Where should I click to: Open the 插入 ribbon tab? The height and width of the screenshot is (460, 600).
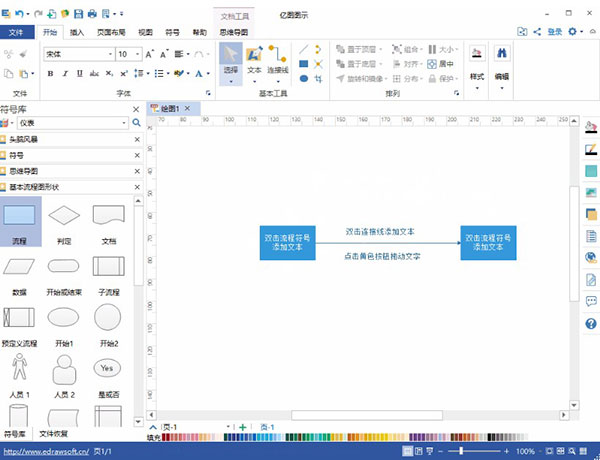pyautogui.click(x=77, y=32)
